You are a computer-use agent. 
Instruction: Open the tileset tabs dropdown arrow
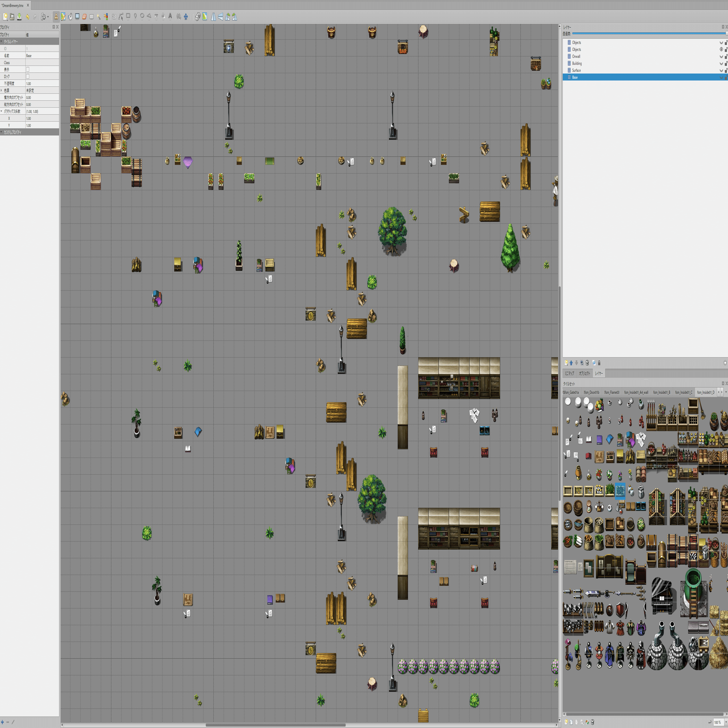[x=726, y=392]
